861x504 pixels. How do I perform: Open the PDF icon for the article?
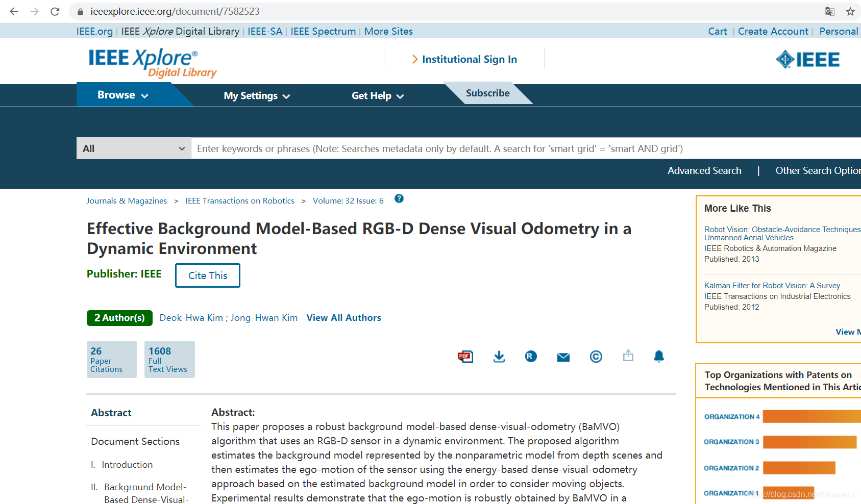pos(465,356)
